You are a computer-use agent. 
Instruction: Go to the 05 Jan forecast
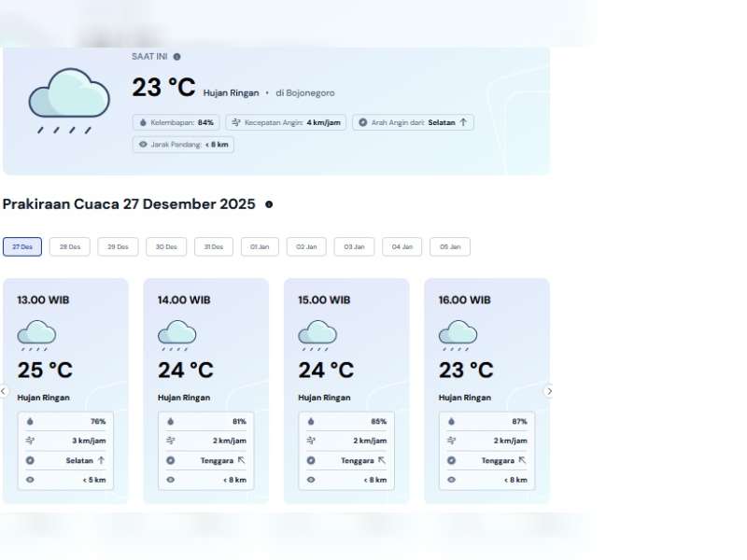tap(450, 247)
